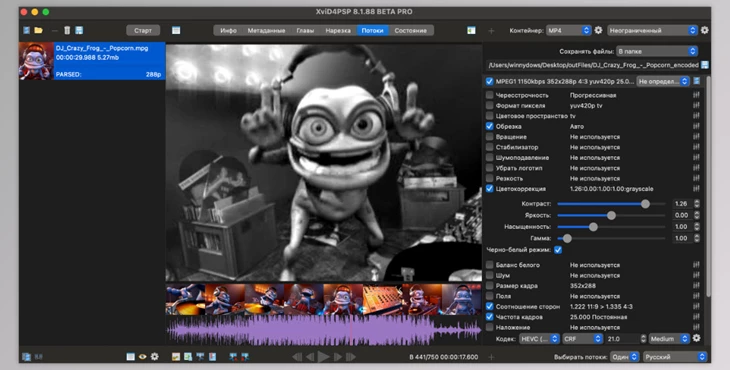Uncheck the Соотношение сторон checkbox
Viewport: 730px width, 370px height.
(x=489, y=307)
